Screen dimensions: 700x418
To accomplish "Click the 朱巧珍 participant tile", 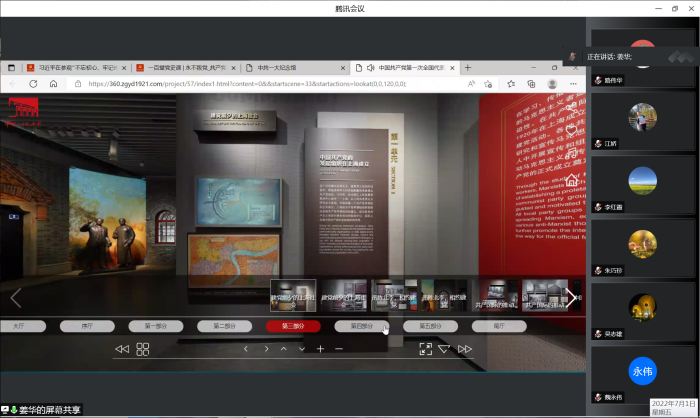I will coord(642,248).
